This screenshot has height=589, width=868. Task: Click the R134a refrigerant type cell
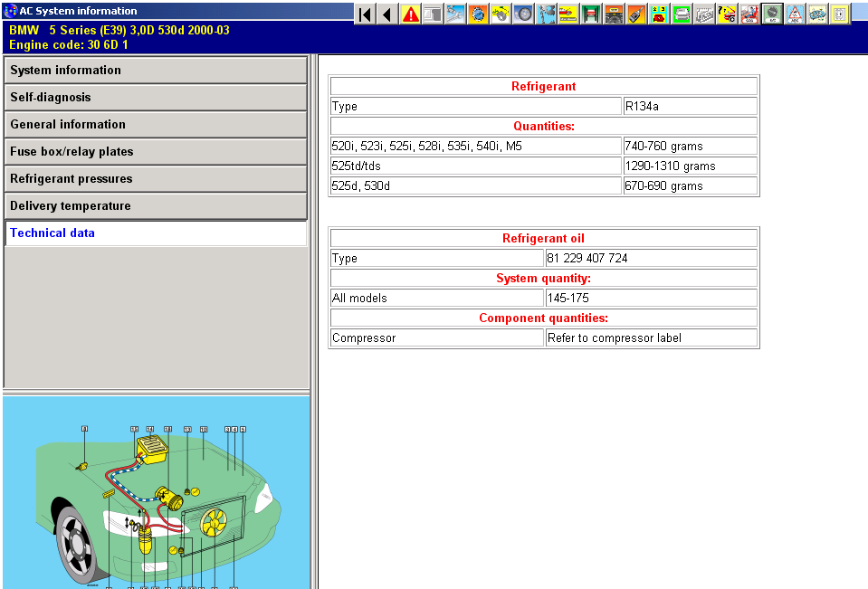click(x=691, y=106)
